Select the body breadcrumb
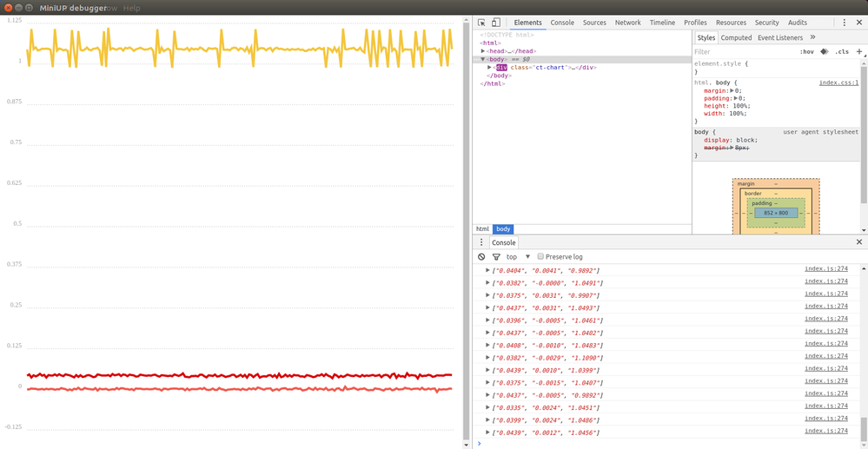This screenshot has width=868, height=449. point(503,229)
